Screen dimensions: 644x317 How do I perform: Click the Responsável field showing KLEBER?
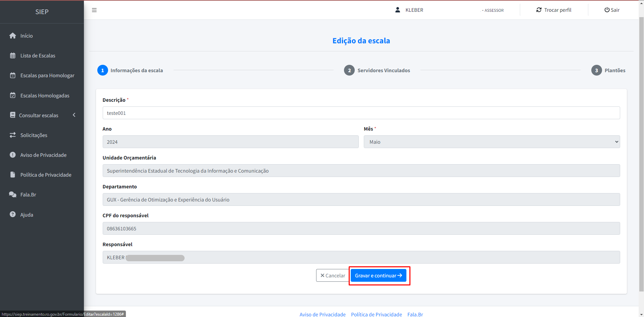(x=361, y=257)
